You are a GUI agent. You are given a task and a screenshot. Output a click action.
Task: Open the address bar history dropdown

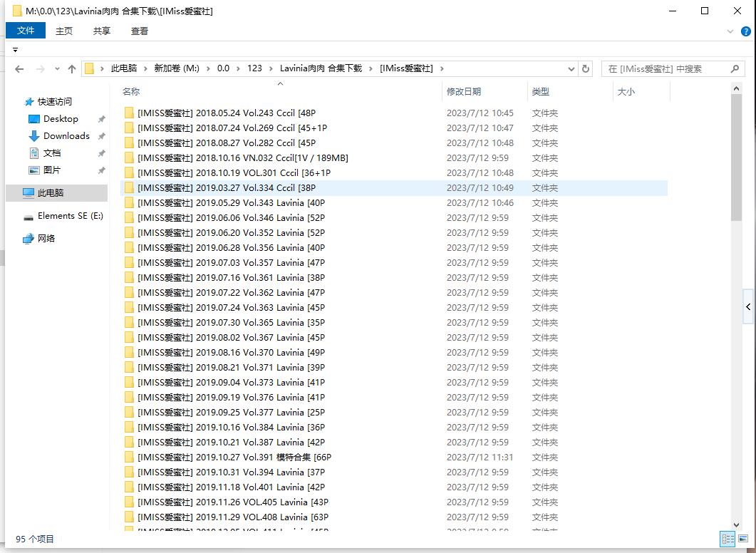pos(571,69)
